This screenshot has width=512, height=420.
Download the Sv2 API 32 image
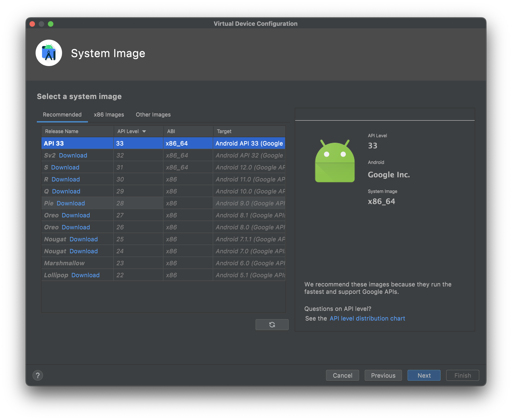[73, 155]
